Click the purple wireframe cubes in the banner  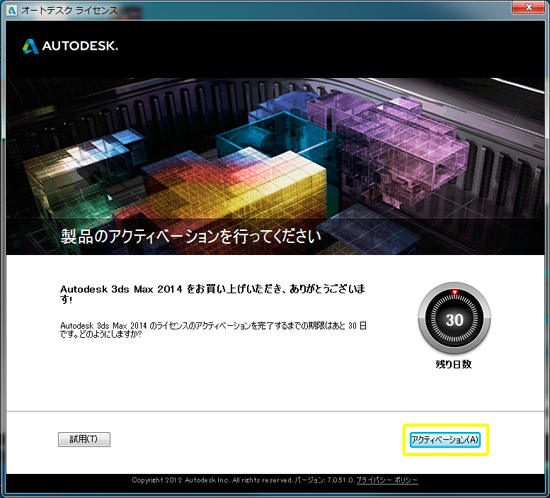[x=388, y=146]
